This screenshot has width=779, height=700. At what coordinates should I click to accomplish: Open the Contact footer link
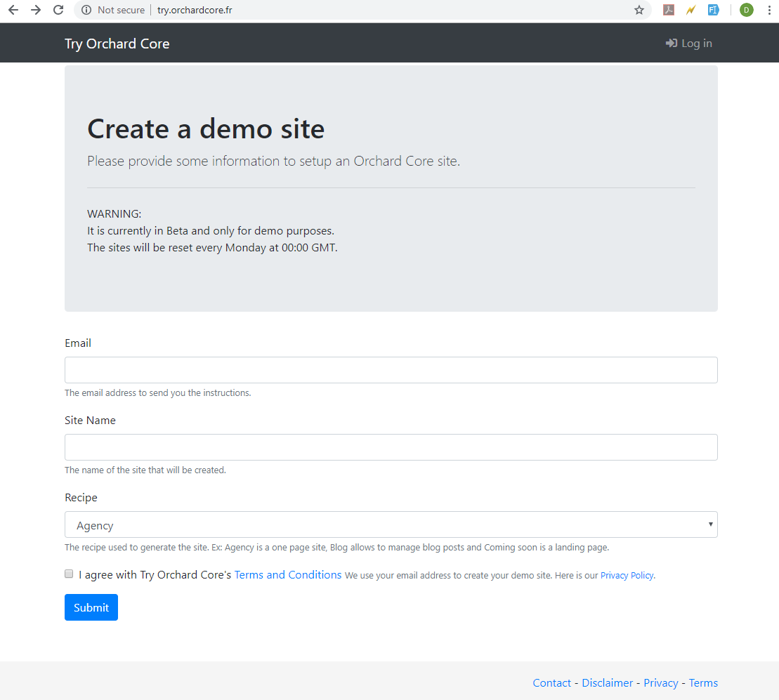[x=551, y=683]
